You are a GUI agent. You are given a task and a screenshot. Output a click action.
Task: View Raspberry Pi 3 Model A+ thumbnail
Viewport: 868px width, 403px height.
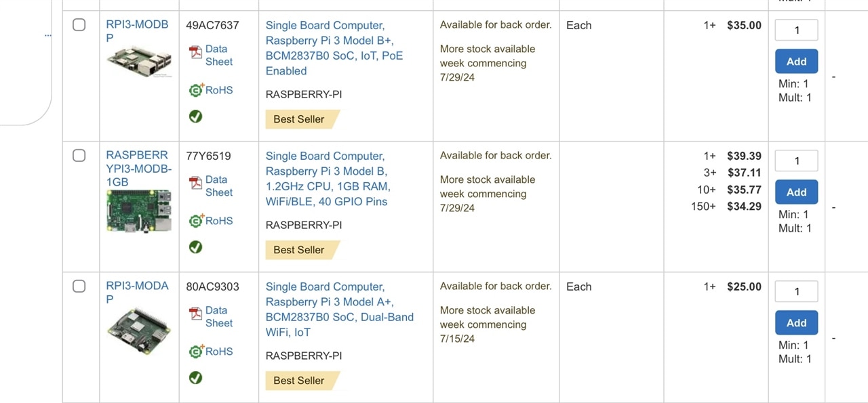coord(138,331)
